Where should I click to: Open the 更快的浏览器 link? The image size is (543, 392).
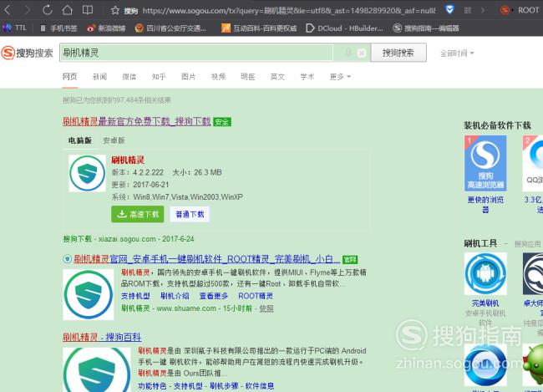(485, 205)
